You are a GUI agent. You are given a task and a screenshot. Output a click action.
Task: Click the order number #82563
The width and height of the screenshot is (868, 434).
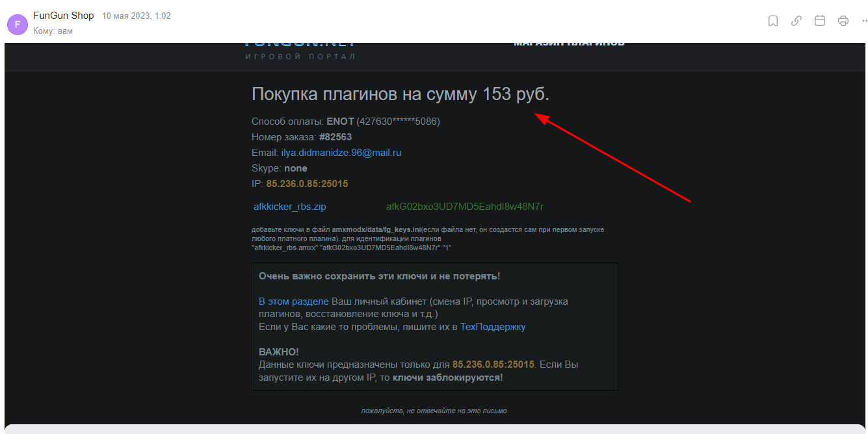coord(335,137)
